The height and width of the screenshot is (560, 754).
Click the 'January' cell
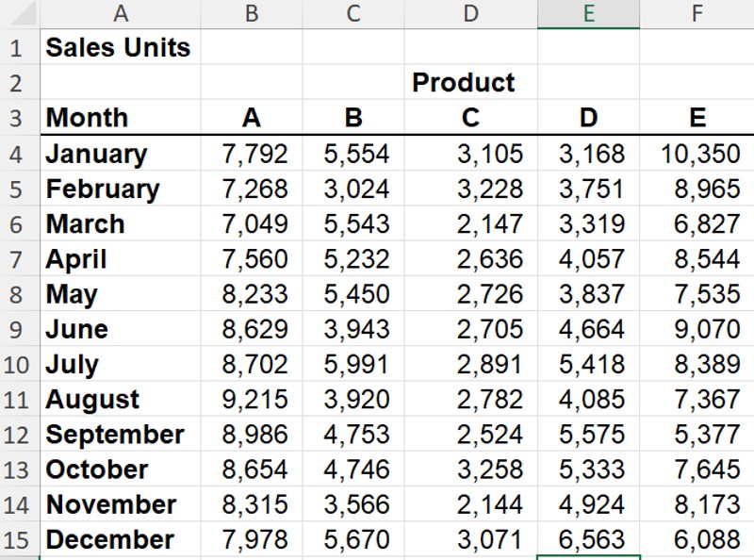[121, 153]
